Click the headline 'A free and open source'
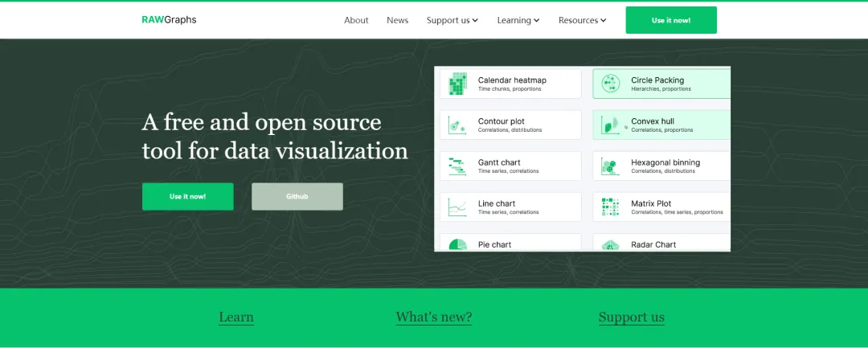 point(261,122)
